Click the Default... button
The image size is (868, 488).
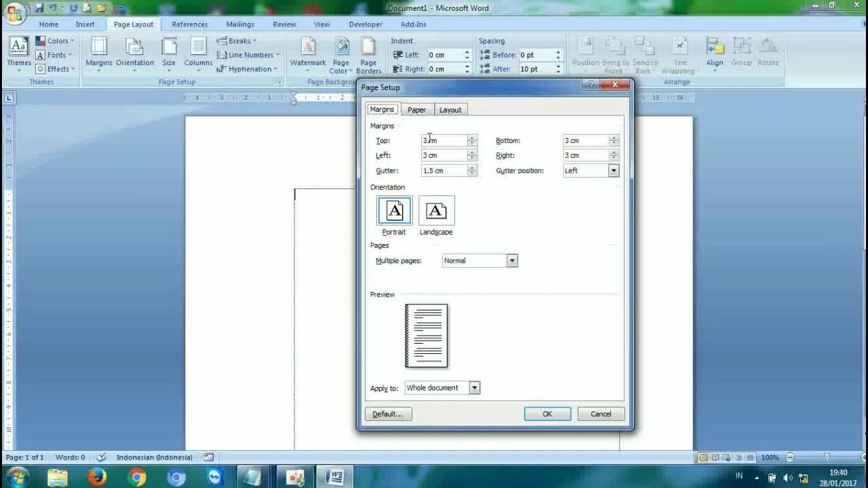click(388, 414)
